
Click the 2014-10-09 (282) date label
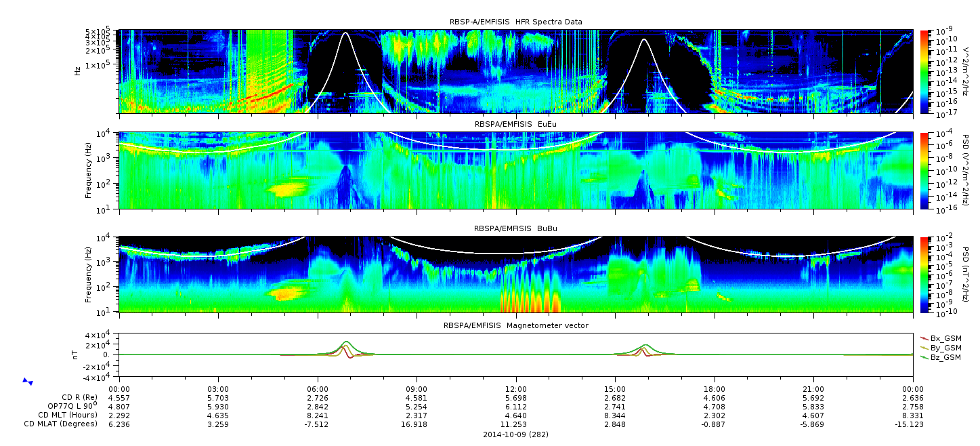point(516,434)
